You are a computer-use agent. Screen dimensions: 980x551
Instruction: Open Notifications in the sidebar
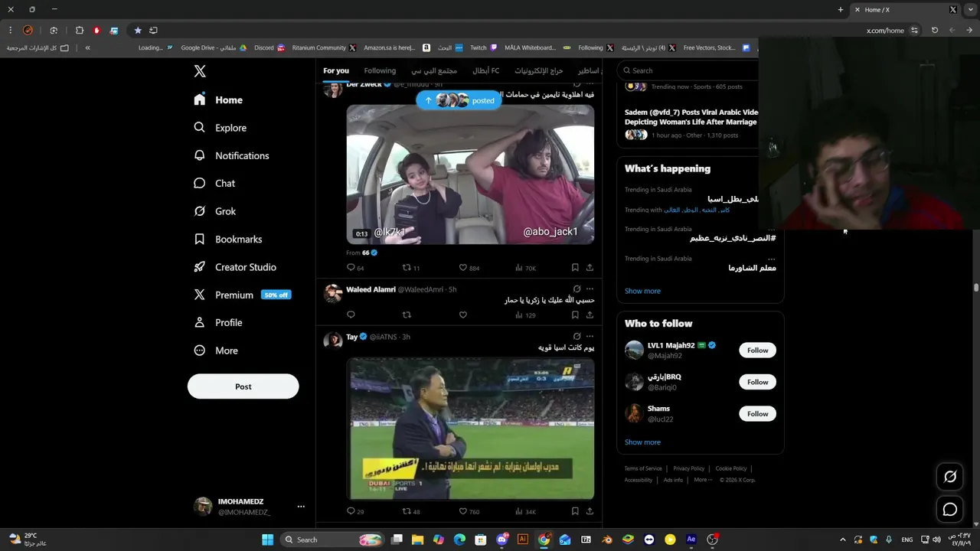(232, 155)
